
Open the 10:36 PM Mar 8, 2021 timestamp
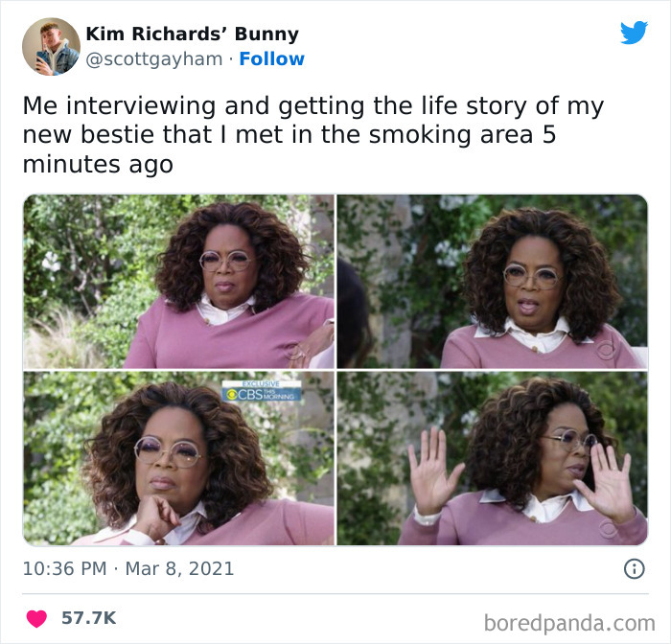127,568
